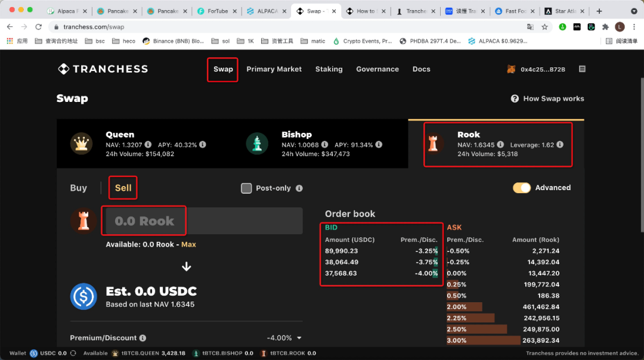Open a new browser tab
644x360 pixels.
pos(599,11)
